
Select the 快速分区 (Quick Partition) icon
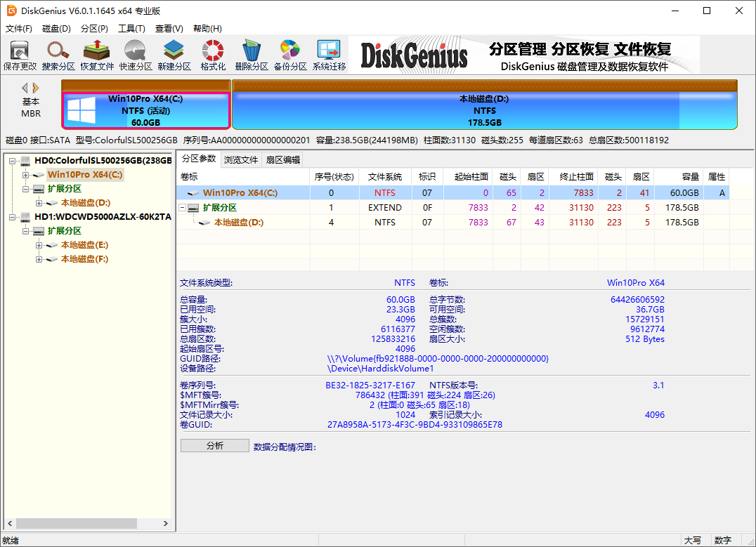[x=136, y=55]
